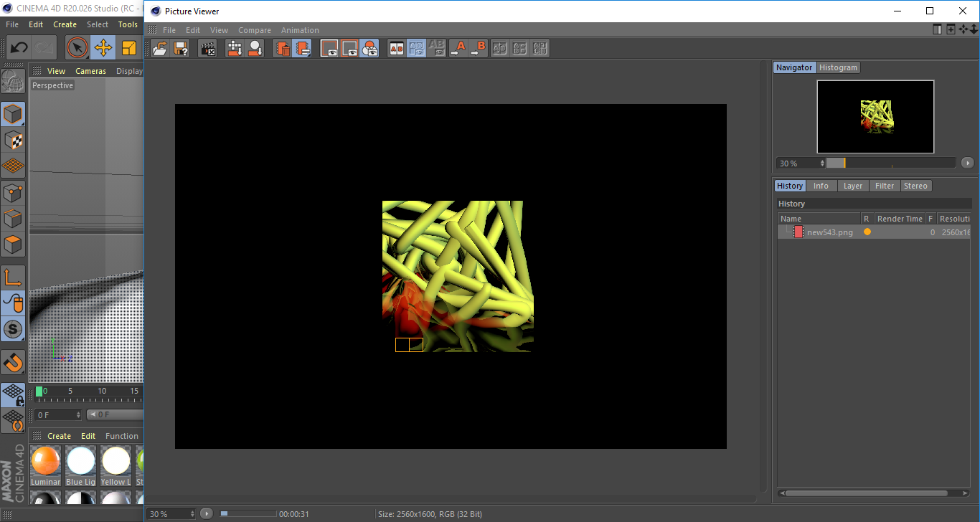This screenshot has height=522, width=980.
Task: Open the Stereo tab
Action: [x=915, y=186]
